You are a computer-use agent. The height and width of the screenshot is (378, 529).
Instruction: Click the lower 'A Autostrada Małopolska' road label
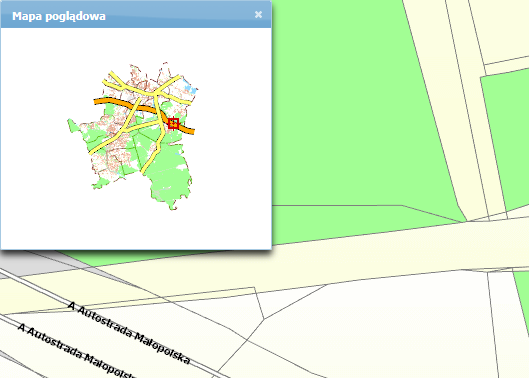click(78, 351)
